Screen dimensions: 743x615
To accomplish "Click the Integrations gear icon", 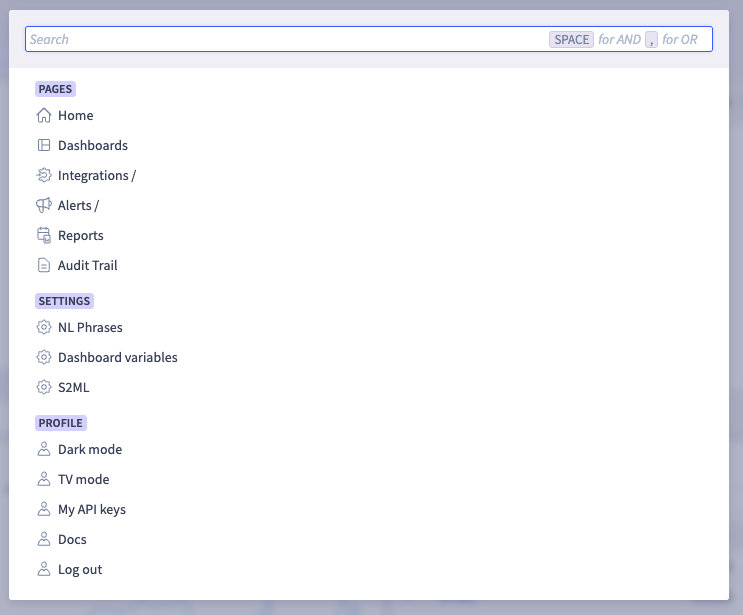I will (44, 175).
